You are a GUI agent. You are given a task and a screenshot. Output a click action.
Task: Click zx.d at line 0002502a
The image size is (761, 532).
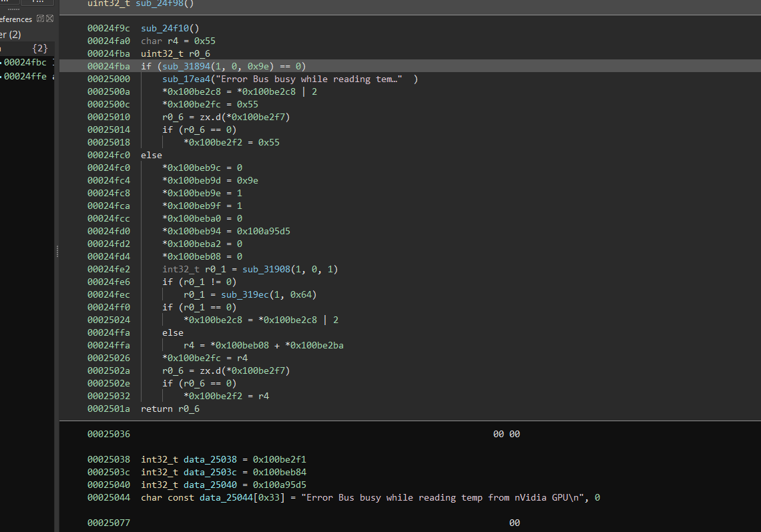pos(210,370)
